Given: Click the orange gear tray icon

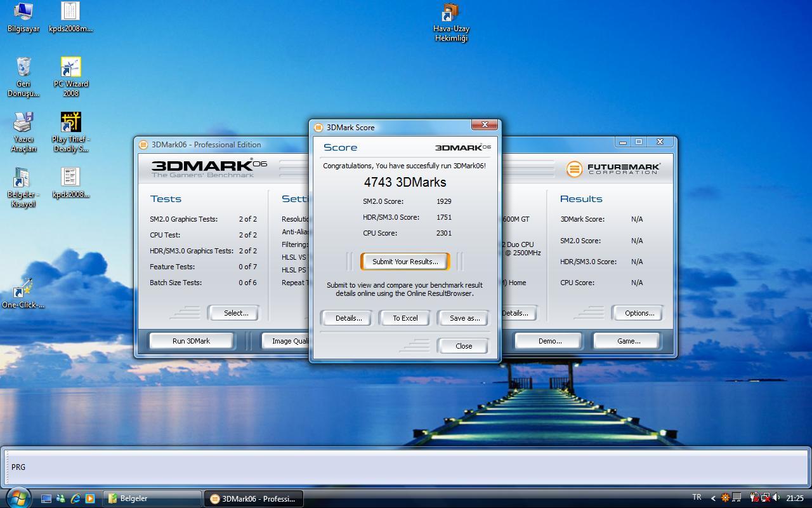Looking at the screenshot, I should coord(725,498).
